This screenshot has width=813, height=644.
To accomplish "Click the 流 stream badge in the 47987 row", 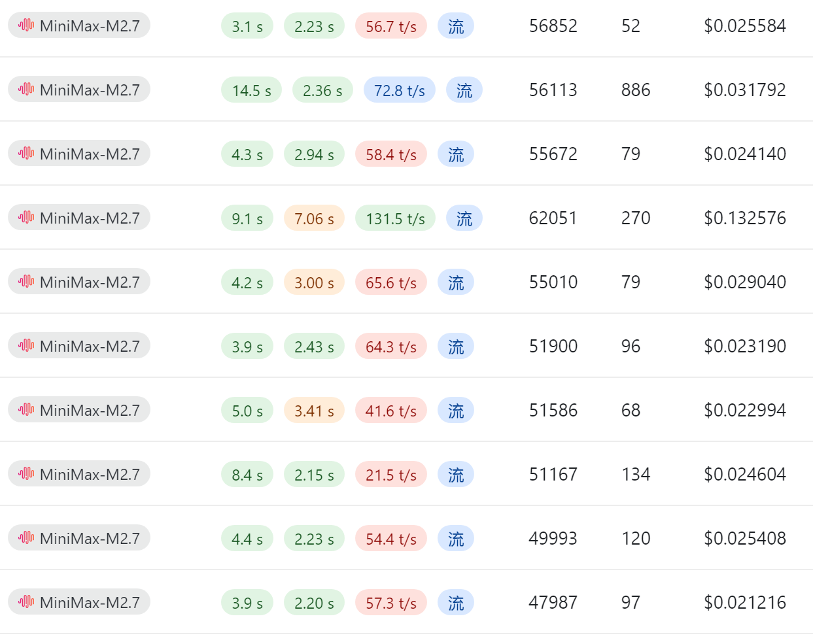I will click(x=456, y=603).
